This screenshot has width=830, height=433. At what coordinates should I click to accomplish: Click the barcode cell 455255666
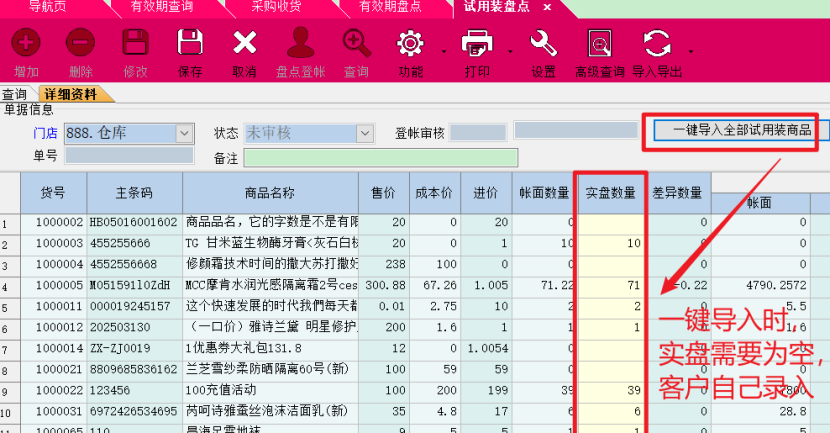click(x=134, y=243)
